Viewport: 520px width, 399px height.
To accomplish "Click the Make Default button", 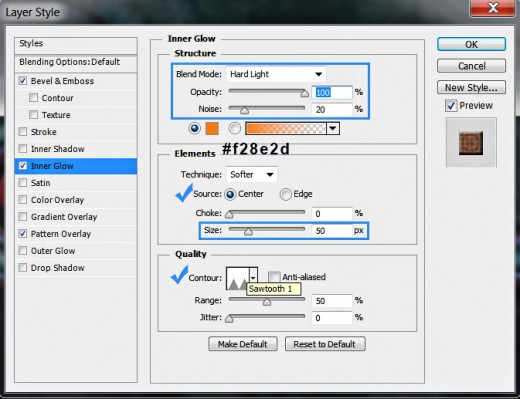I will click(x=243, y=344).
